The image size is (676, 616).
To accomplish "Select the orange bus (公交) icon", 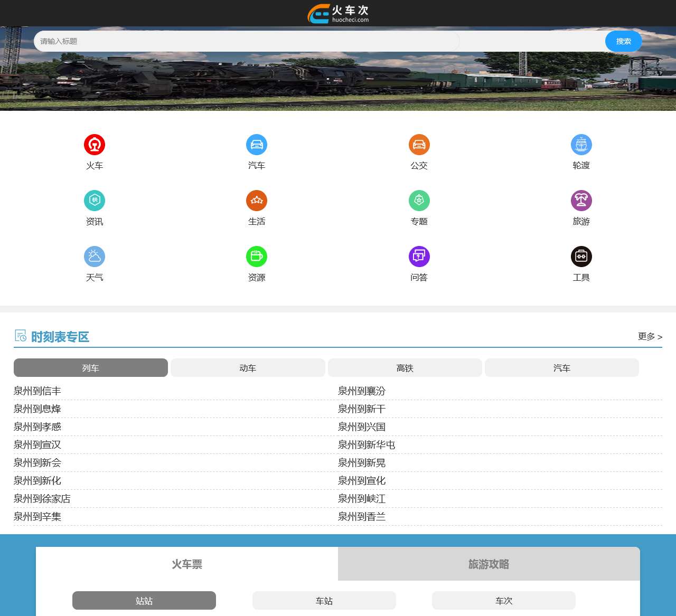I will (x=419, y=145).
